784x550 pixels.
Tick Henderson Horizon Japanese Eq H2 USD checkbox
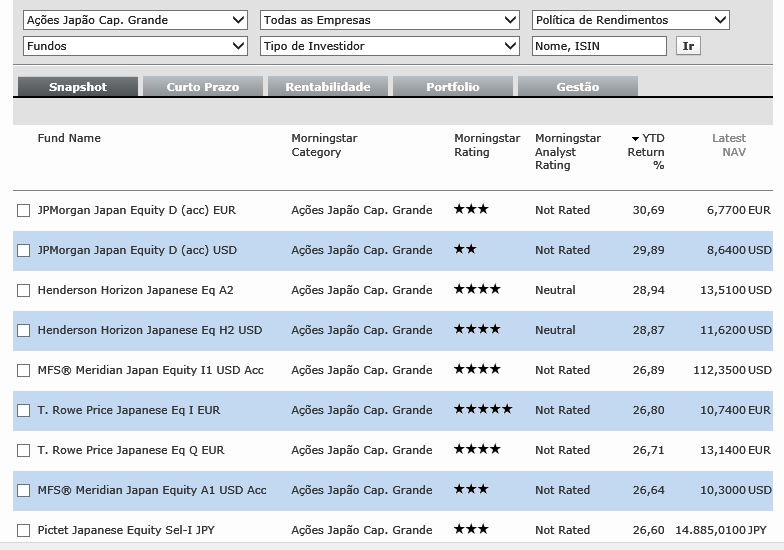(x=24, y=330)
